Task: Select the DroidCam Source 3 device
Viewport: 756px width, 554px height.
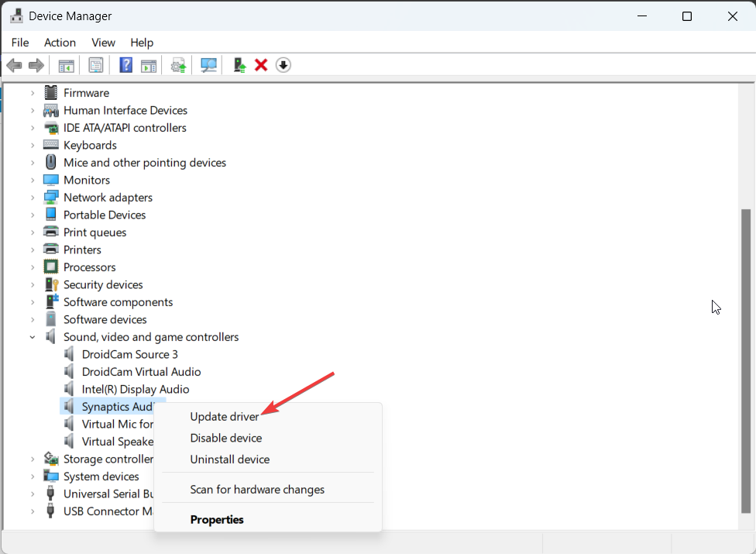Action: pyautogui.click(x=129, y=354)
